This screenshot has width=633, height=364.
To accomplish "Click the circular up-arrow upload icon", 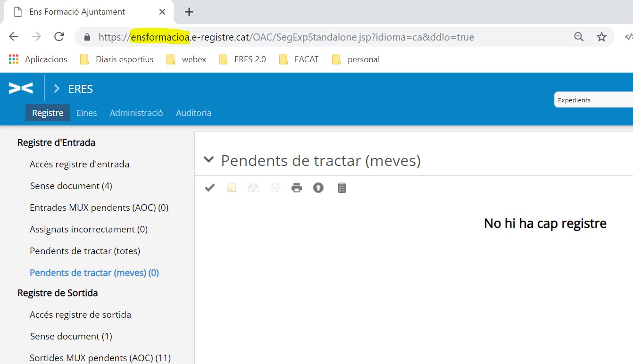I will pos(318,188).
